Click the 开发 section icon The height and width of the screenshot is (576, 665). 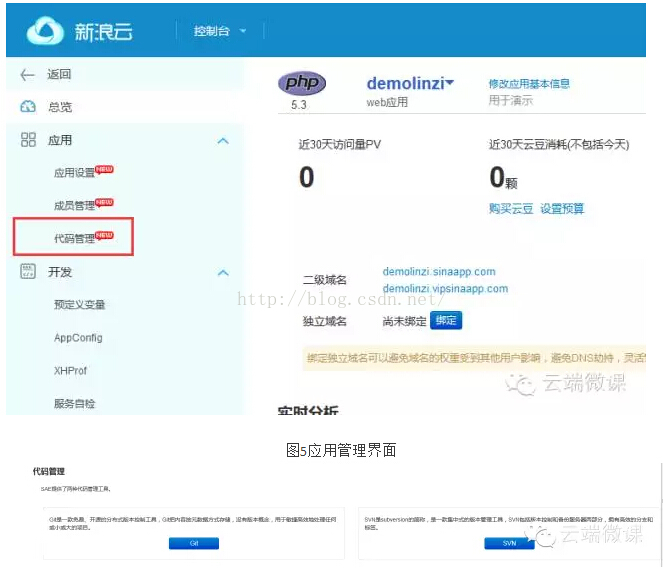[x=28, y=271]
